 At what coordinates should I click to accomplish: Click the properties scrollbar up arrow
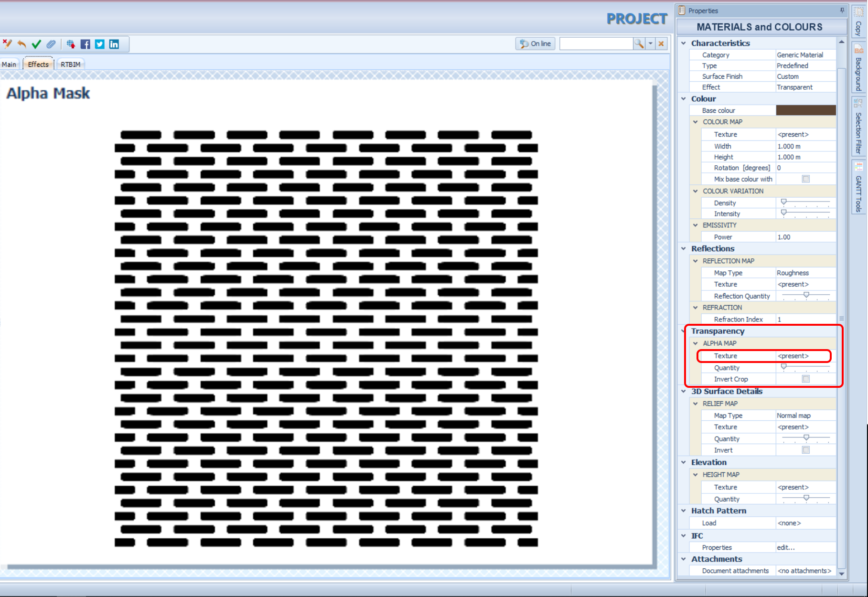pos(842,42)
